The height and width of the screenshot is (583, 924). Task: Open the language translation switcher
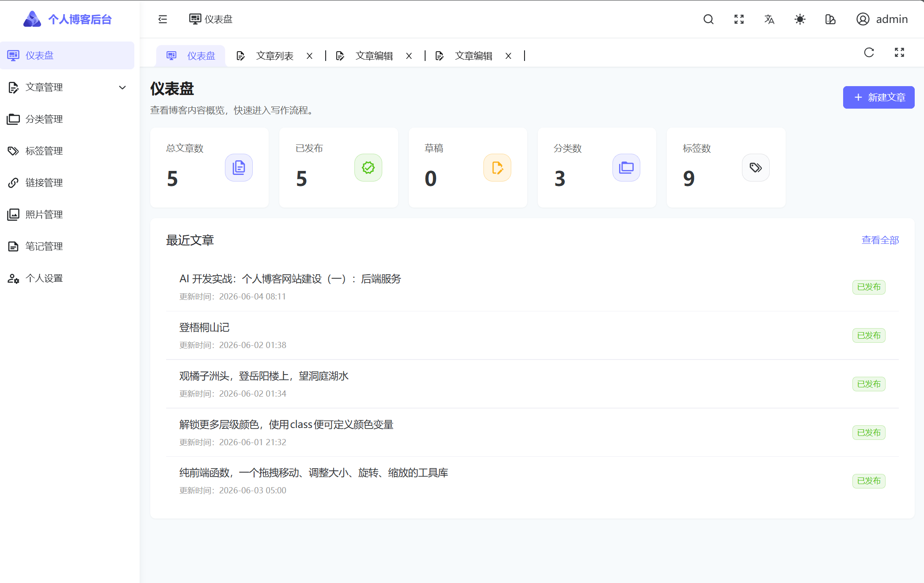(x=769, y=19)
